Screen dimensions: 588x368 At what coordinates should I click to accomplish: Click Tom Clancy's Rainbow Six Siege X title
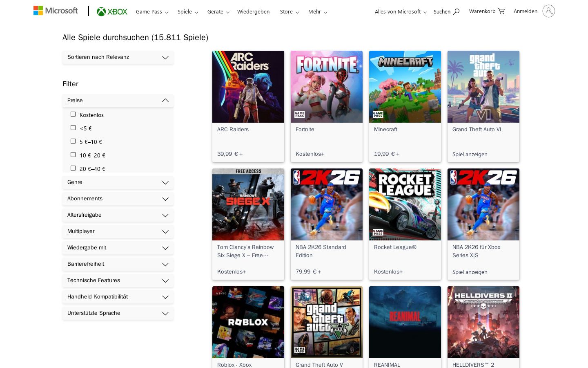click(245, 251)
